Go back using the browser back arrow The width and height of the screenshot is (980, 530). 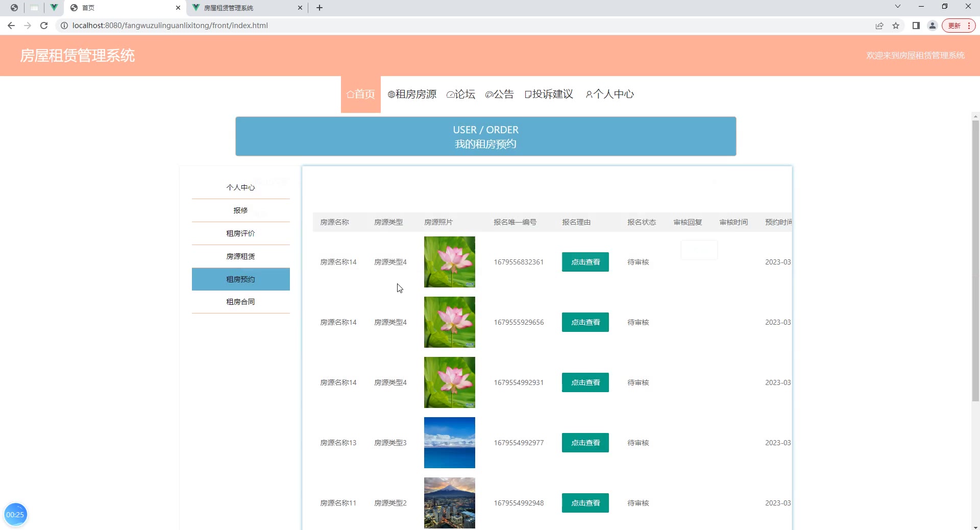click(11, 26)
